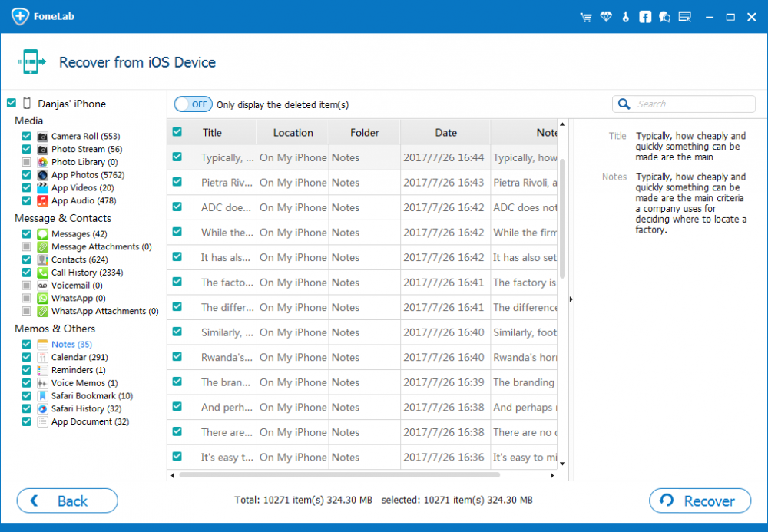This screenshot has height=532, width=768.
Task: Click the Recover button
Action: click(x=700, y=501)
